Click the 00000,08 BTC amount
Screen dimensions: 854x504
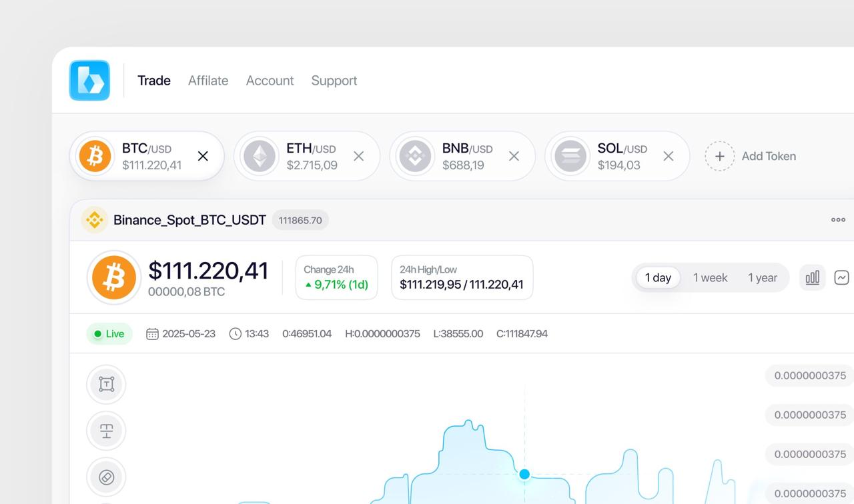pos(186,292)
